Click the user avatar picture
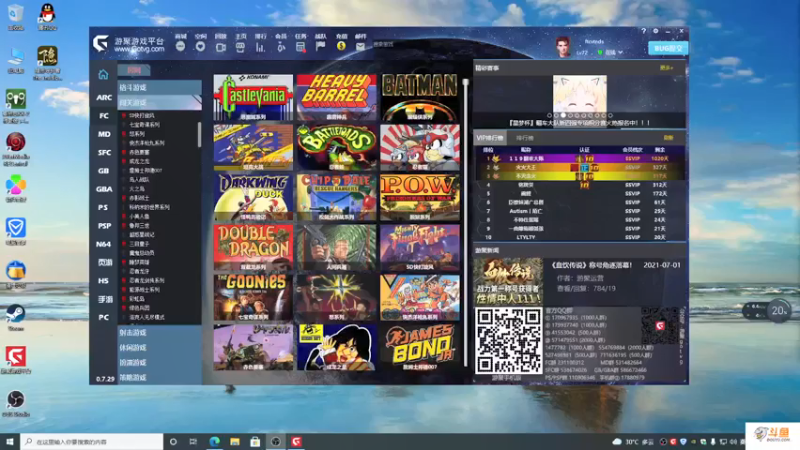 pos(563,46)
